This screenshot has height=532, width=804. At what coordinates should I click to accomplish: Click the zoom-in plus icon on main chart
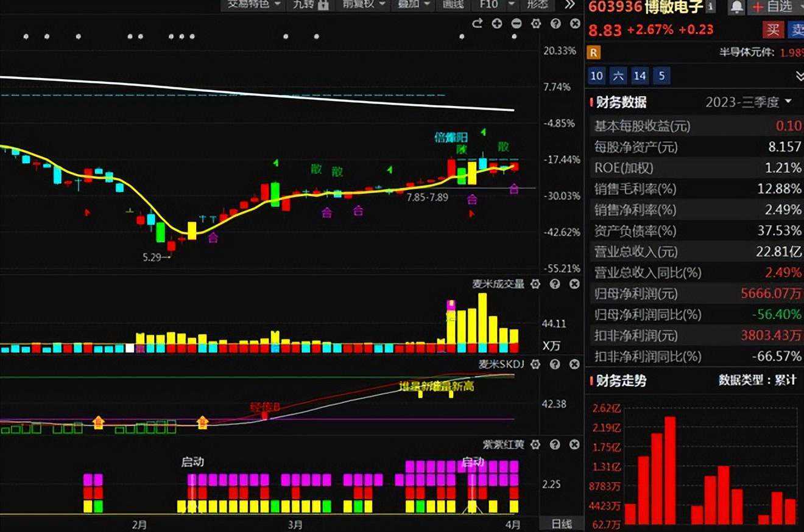click(x=497, y=24)
